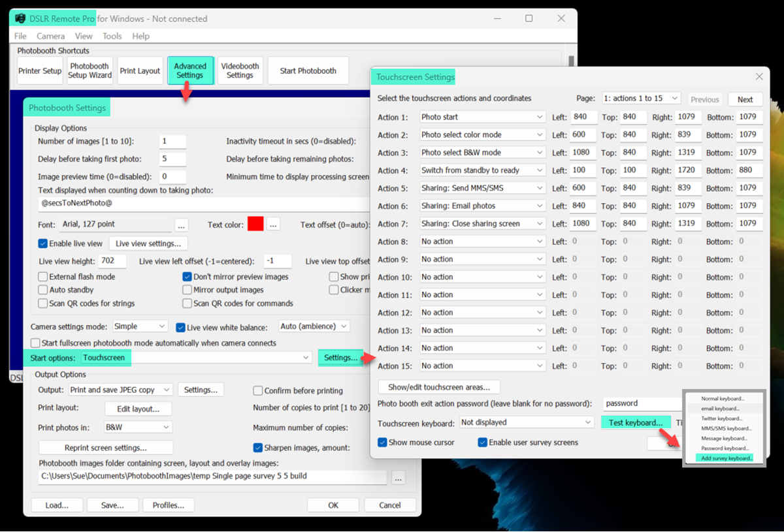Click font chooser ellipsis button
Screen dimensions: 784x532
point(182,225)
